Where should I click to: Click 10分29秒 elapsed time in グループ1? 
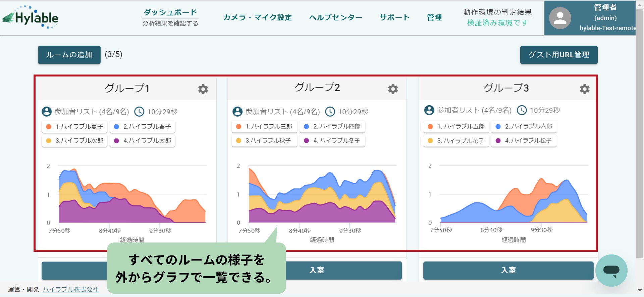(x=162, y=112)
